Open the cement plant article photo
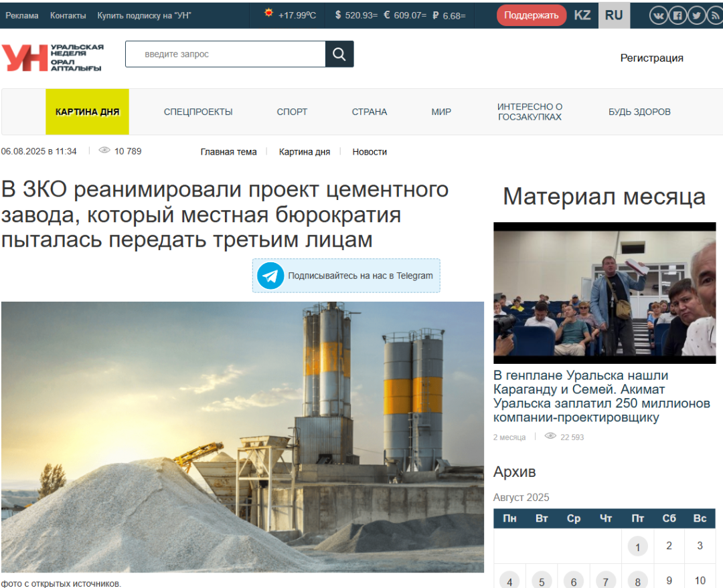Viewport: 723px width, 588px height. tap(242, 437)
